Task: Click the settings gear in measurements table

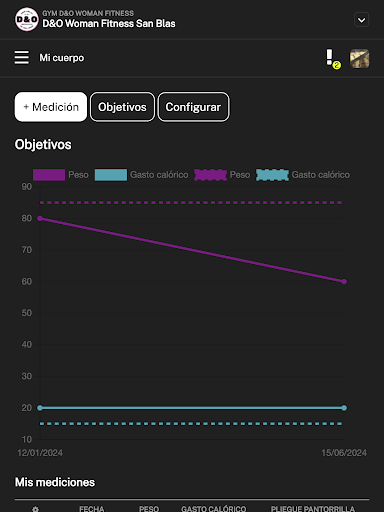Action: pyautogui.click(x=35, y=509)
